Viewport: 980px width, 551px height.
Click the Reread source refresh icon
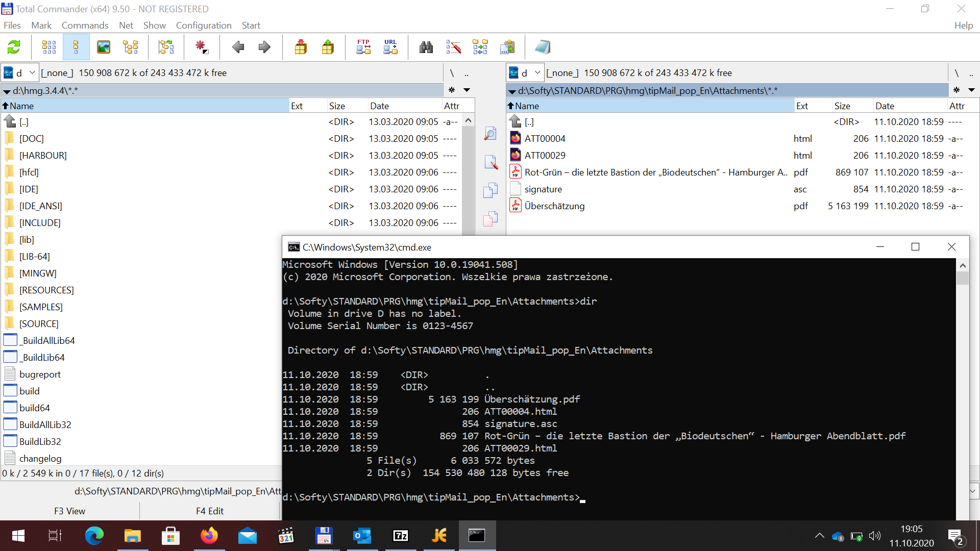[14, 47]
